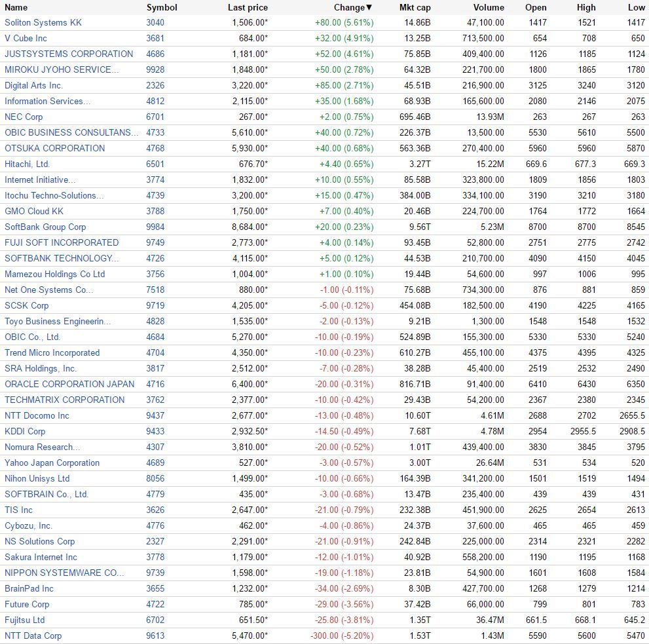The height and width of the screenshot is (644, 649).
Task: Click ticker symbol 9613
Action: [155, 636]
